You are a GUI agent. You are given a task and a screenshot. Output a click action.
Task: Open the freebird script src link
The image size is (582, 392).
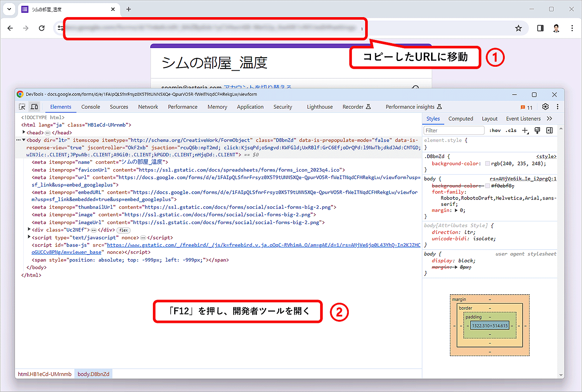tap(263, 245)
